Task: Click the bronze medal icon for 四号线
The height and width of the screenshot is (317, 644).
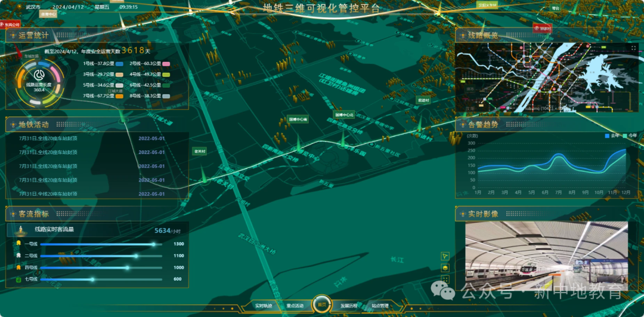Action: [18, 267]
